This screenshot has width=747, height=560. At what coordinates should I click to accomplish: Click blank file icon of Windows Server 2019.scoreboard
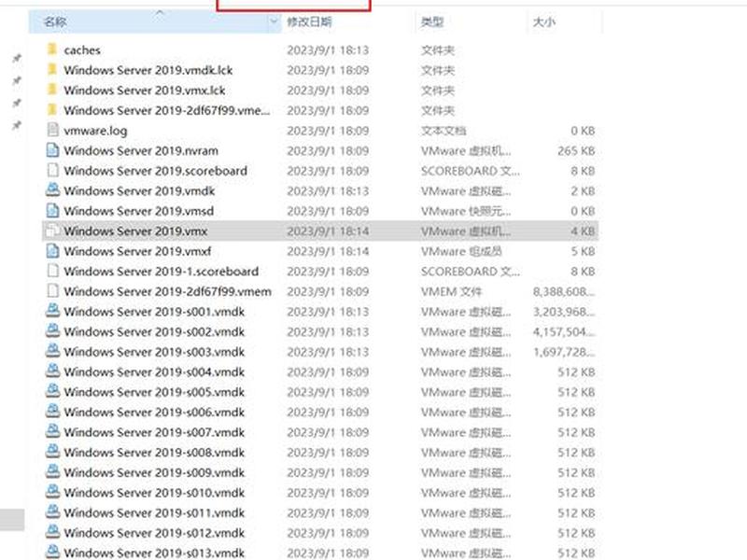coord(53,170)
